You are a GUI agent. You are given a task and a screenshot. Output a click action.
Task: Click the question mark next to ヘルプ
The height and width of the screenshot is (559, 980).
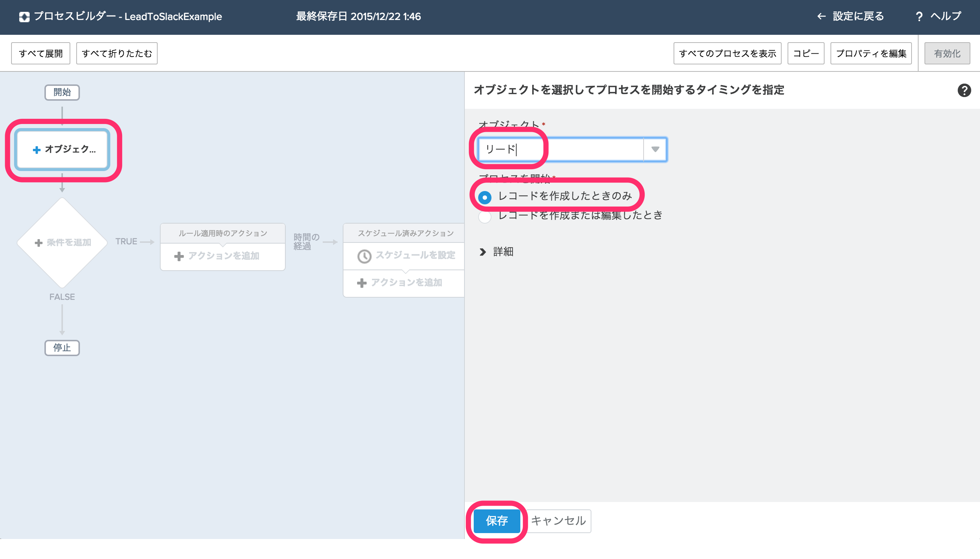click(919, 17)
